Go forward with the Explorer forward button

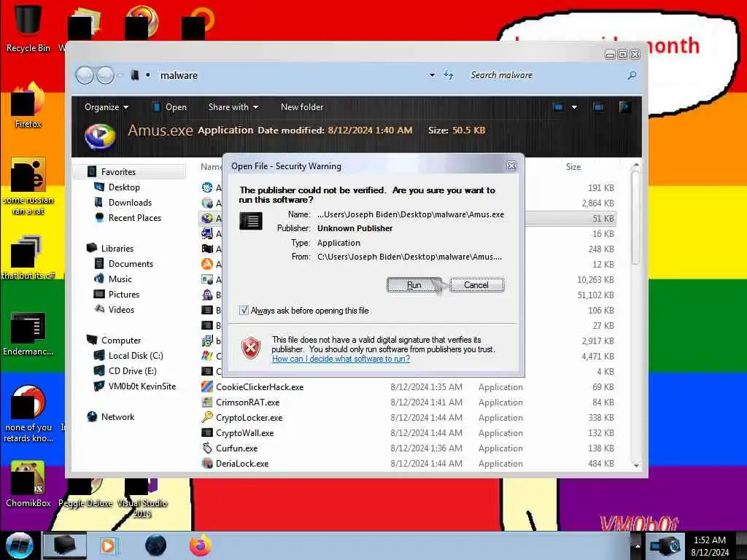pyautogui.click(x=106, y=75)
